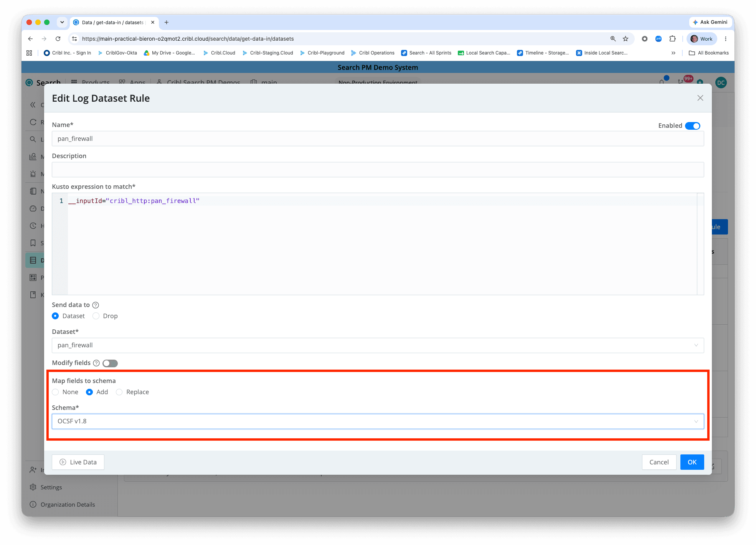The height and width of the screenshot is (545, 756).
Task: Open the Work profile button
Action: coord(702,39)
